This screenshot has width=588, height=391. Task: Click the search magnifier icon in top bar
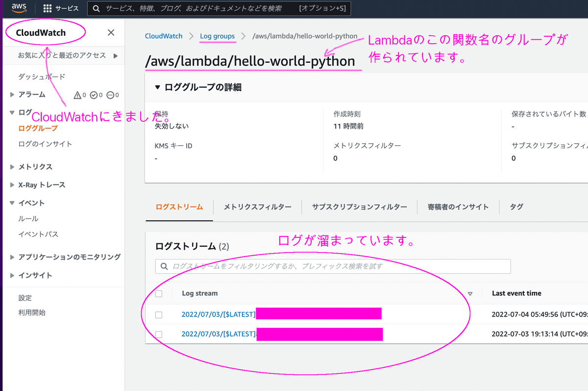(x=96, y=8)
